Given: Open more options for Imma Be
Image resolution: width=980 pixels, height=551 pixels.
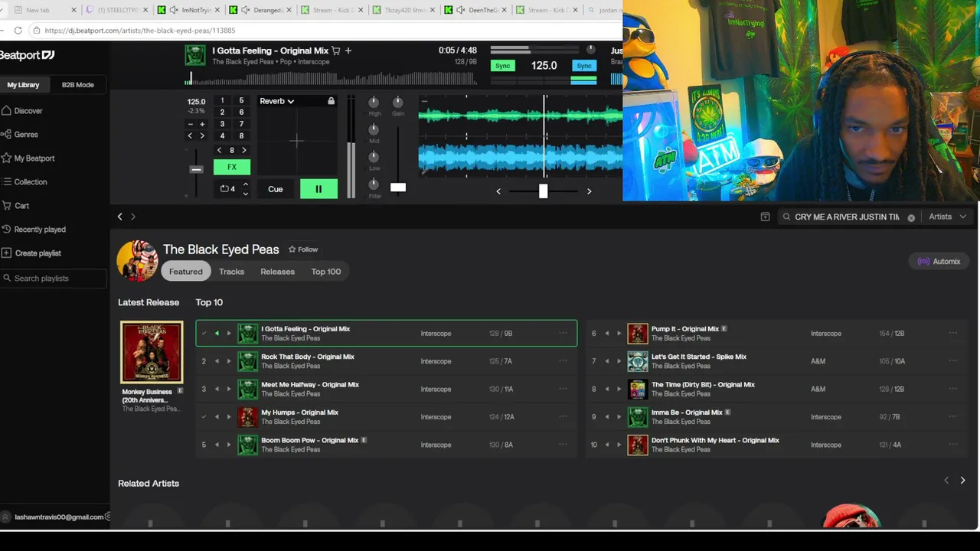Looking at the screenshot, I should click(953, 416).
